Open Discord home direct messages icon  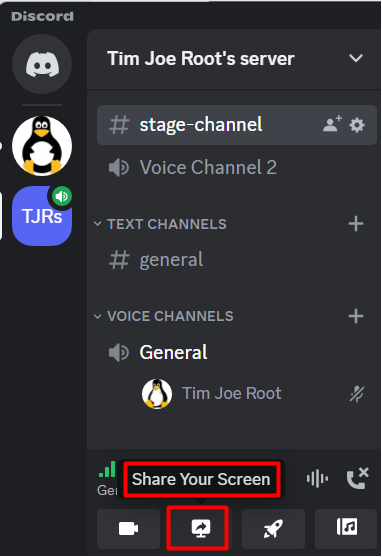coord(42,64)
